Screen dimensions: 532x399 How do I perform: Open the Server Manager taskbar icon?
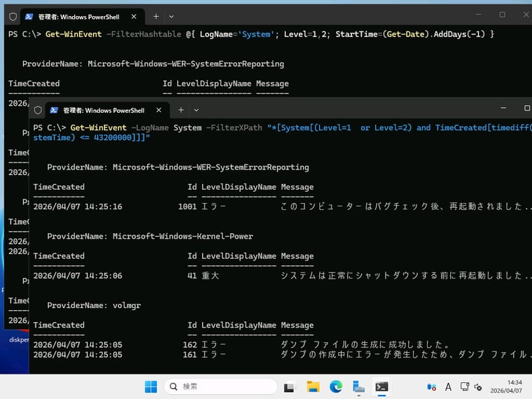(358, 386)
